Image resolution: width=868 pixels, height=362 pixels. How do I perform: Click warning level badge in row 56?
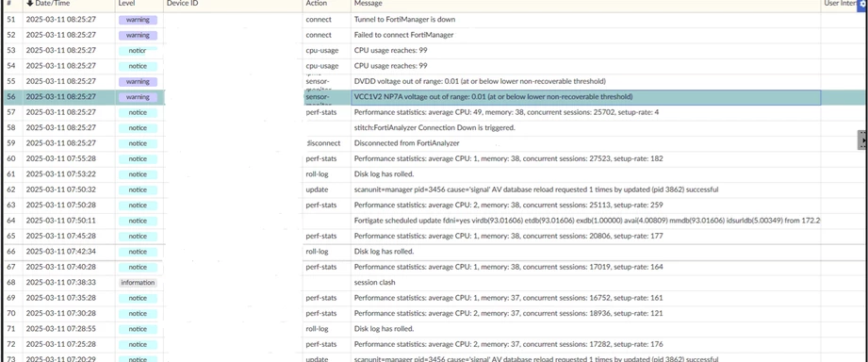(x=138, y=97)
